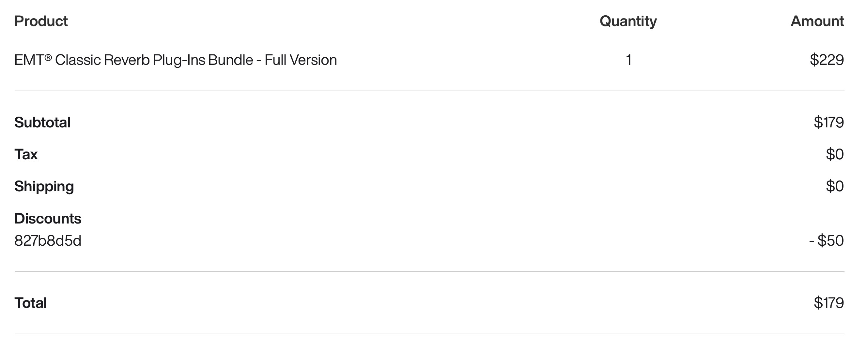The width and height of the screenshot is (868, 346).
Task: Click the Discounts heading
Action: [48, 219]
